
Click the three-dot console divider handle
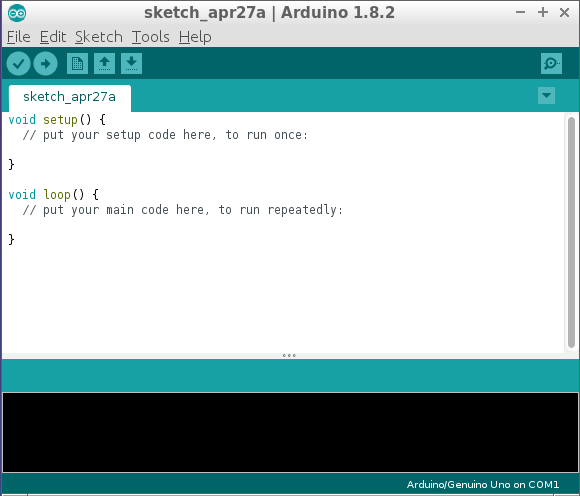pos(289,355)
